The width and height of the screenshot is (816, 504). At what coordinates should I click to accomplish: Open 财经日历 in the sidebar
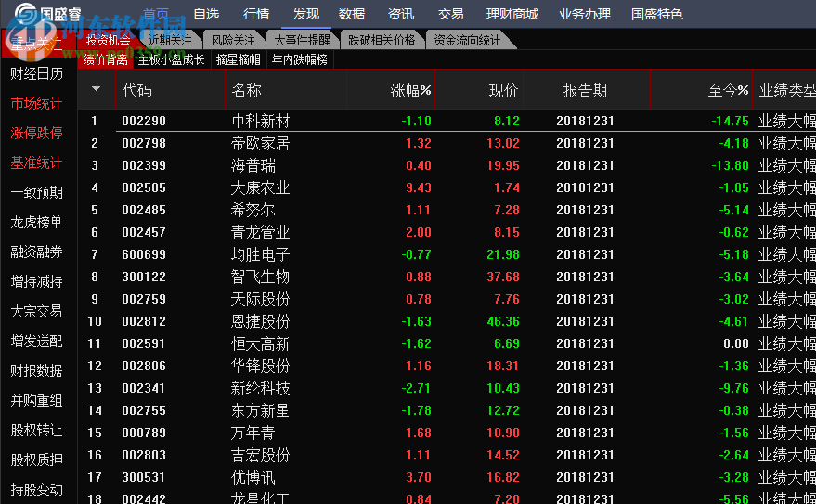coord(36,73)
